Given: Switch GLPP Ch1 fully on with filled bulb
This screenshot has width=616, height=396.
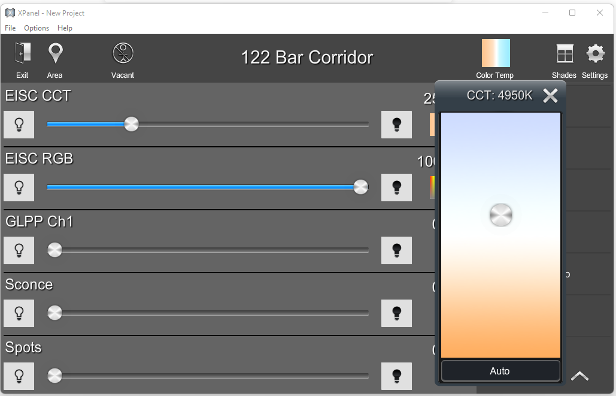Looking at the screenshot, I should coord(396,250).
